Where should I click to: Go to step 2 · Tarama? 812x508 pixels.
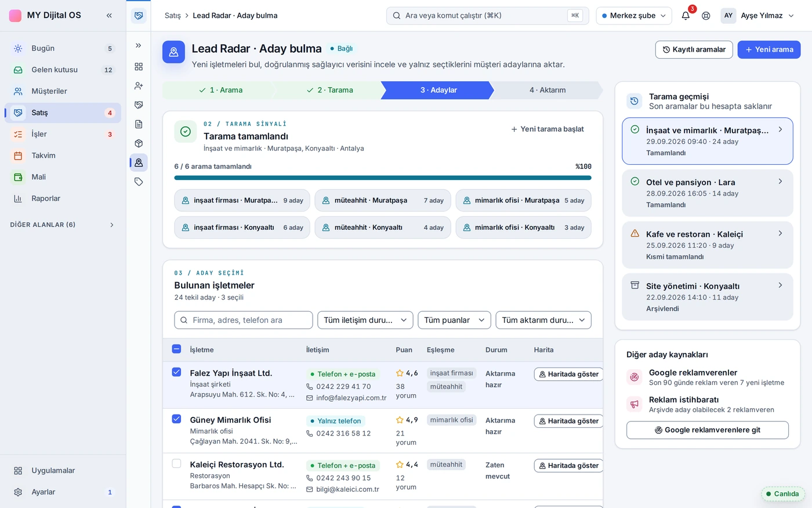[x=329, y=90]
